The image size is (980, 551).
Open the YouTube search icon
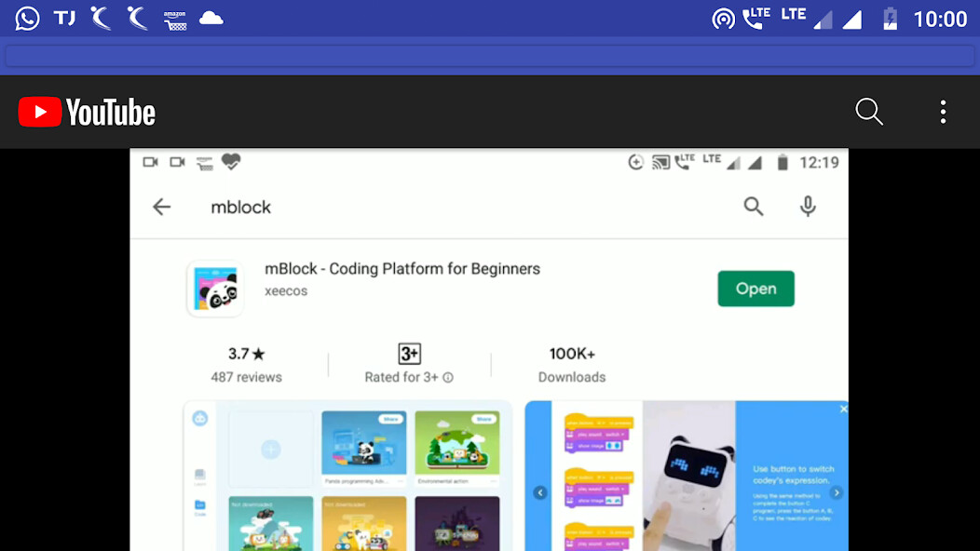point(869,113)
